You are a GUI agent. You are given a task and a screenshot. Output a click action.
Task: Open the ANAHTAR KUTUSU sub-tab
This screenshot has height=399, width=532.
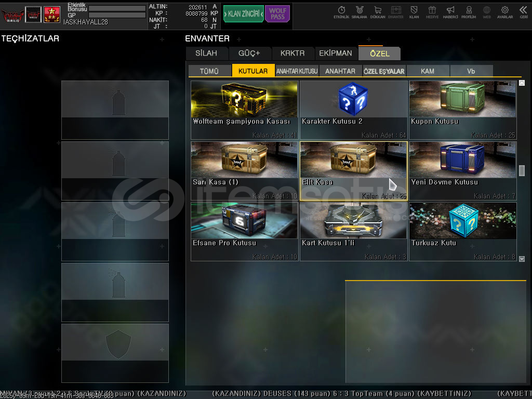[x=297, y=71]
